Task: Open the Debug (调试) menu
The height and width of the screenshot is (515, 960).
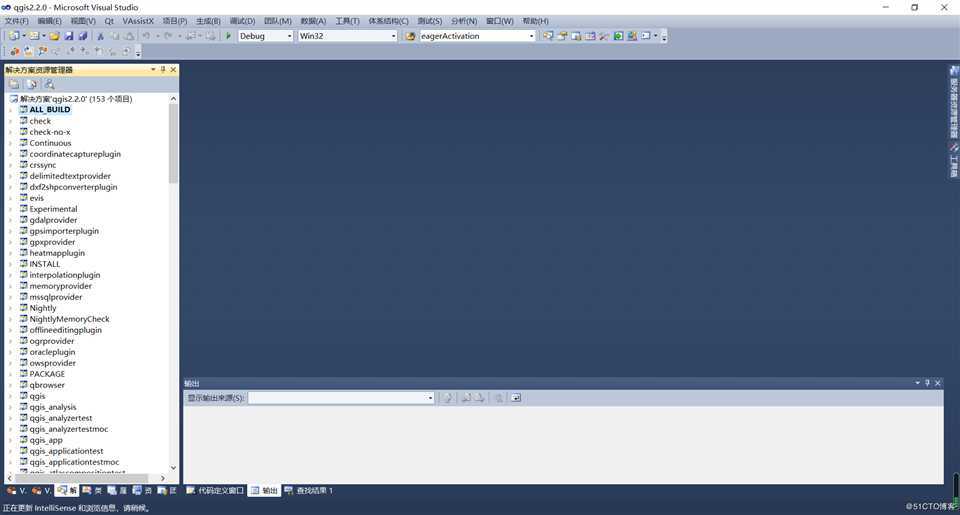Action: click(x=242, y=21)
